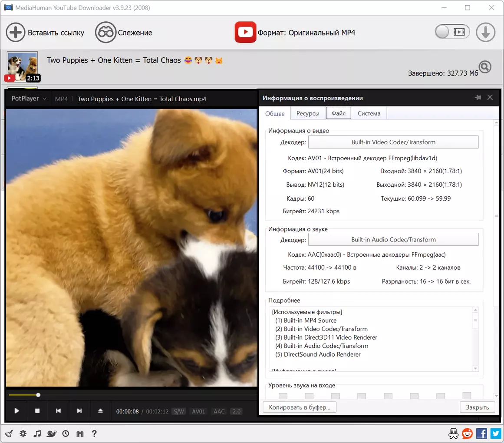Screen dimensions: 504x443
Task: Click the Завершено: 327.73 Мб status text
Action: click(x=443, y=73)
